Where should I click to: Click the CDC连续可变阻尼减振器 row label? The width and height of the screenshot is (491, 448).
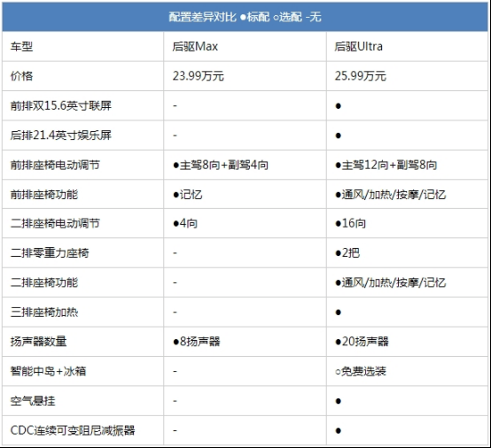pos(73,430)
